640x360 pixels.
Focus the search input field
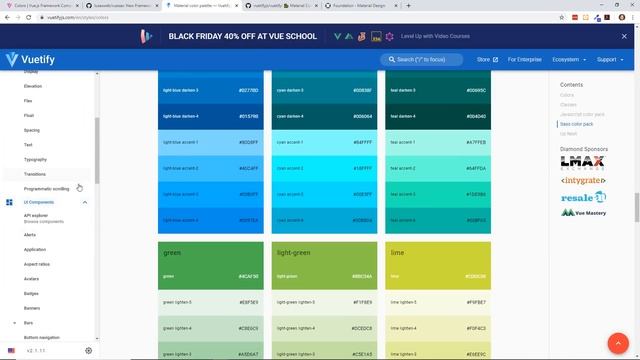(422, 60)
